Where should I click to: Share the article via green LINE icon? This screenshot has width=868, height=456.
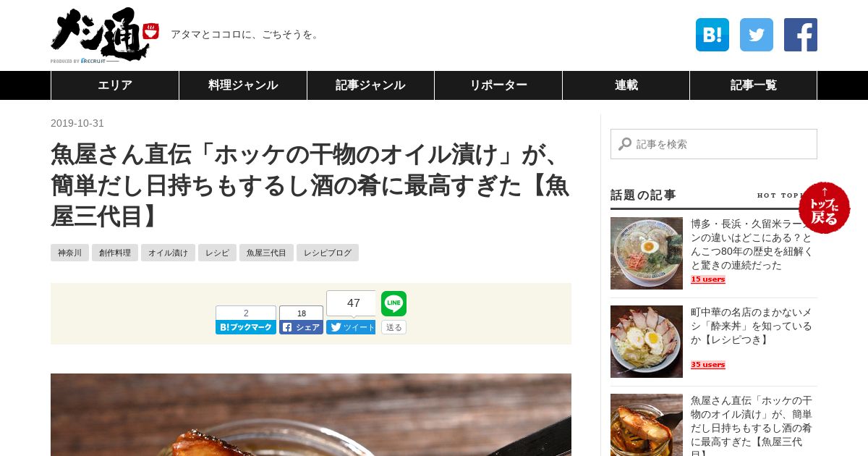pos(393,304)
